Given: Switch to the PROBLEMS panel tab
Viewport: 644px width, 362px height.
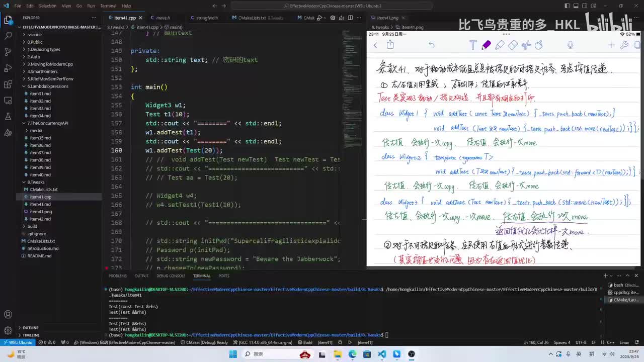Looking at the screenshot, I should 118,276.
